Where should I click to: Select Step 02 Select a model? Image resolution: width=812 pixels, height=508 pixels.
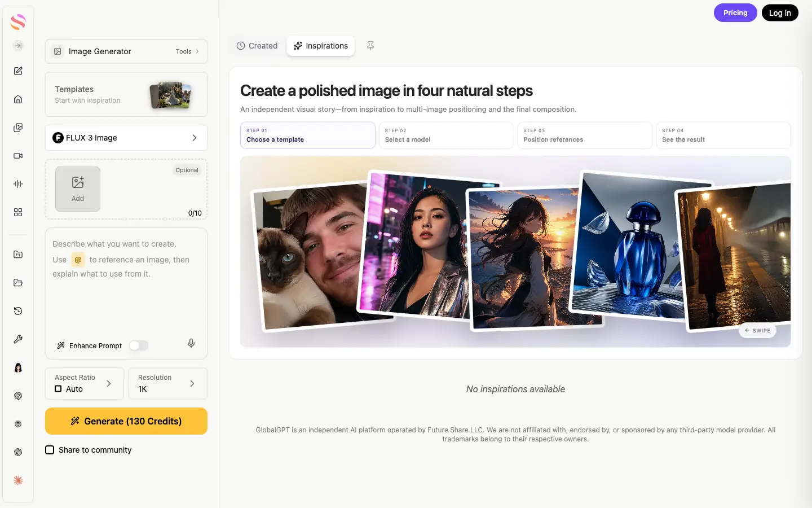[x=446, y=135]
